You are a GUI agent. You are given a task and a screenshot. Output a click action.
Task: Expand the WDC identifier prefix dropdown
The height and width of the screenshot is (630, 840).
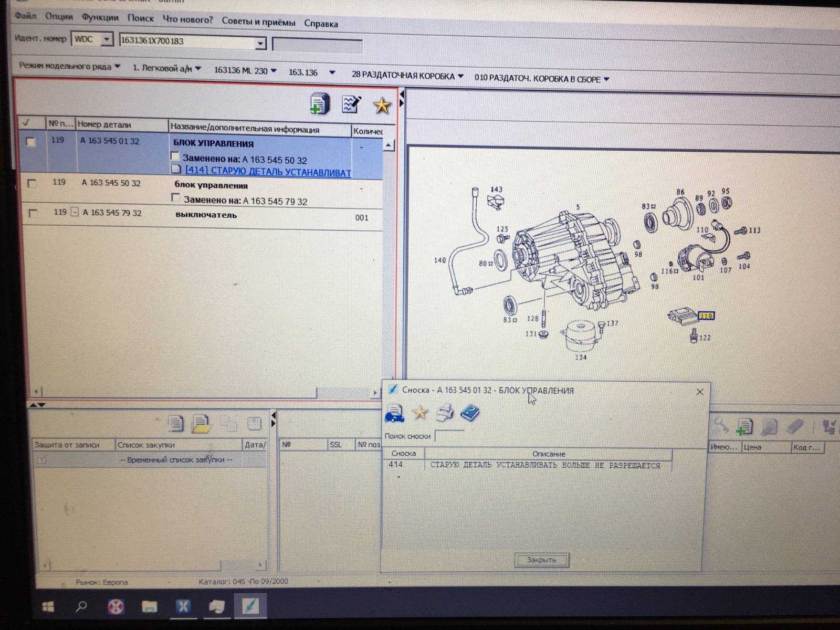click(107, 39)
